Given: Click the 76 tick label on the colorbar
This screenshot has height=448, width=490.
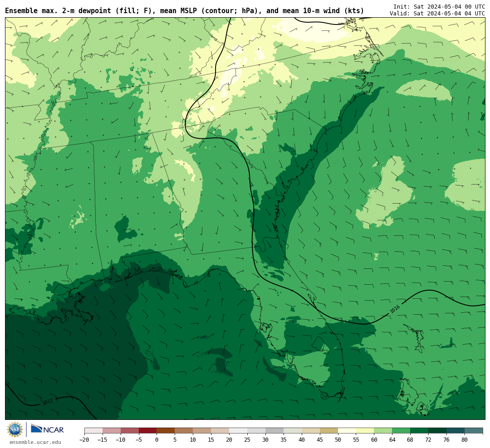Looking at the screenshot, I should (447, 439).
